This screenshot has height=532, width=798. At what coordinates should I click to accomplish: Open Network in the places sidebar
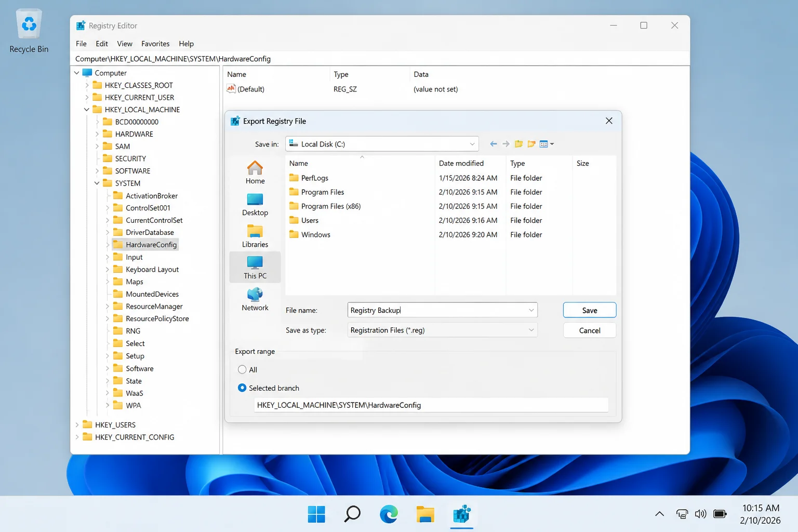(255, 299)
